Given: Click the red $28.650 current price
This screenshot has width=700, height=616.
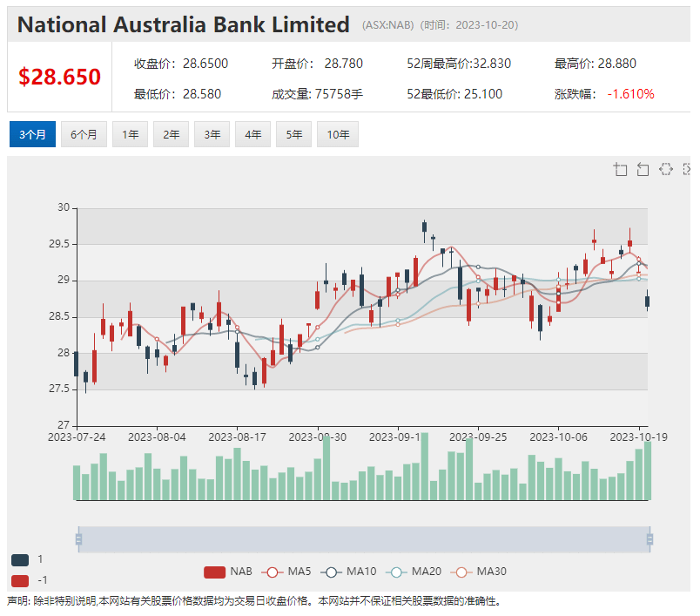Looking at the screenshot, I should tap(59, 77).
